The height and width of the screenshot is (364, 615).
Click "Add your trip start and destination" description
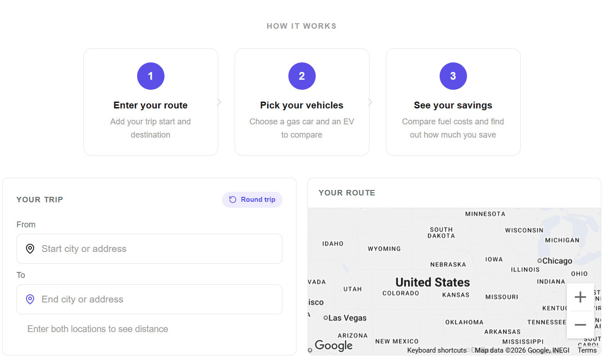pos(151,128)
